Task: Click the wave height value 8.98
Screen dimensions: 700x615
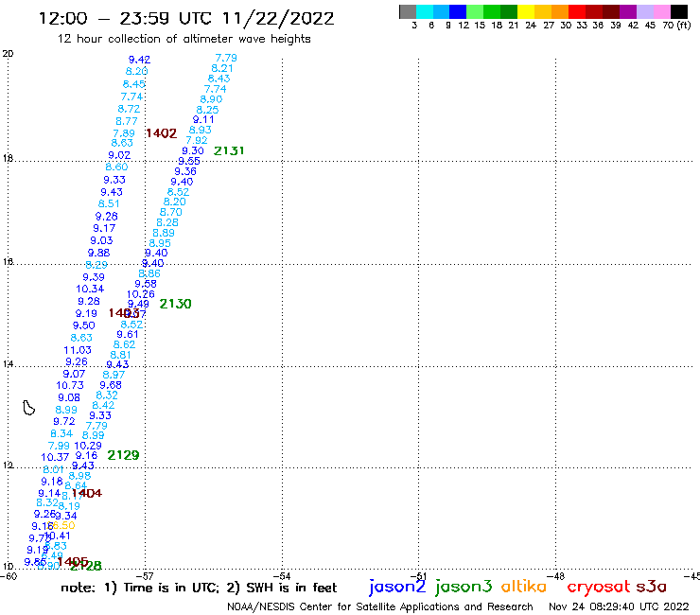Action: [x=79, y=476]
